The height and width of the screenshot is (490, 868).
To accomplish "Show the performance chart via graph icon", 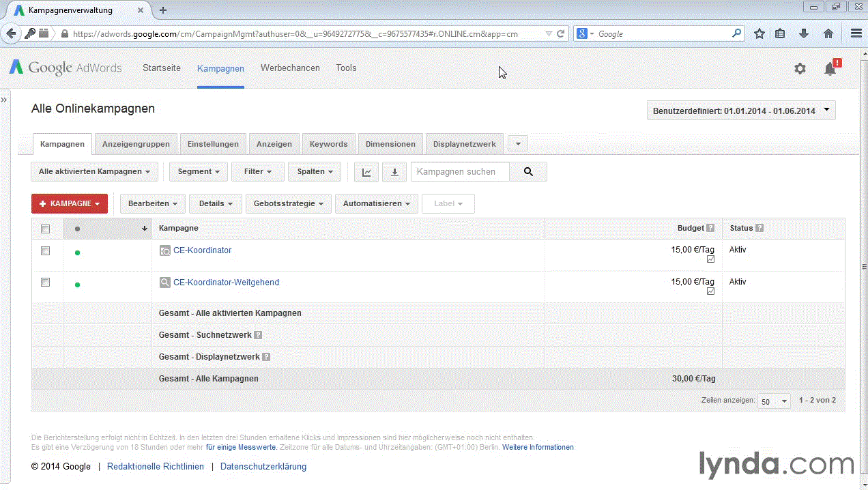I will pos(366,172).
